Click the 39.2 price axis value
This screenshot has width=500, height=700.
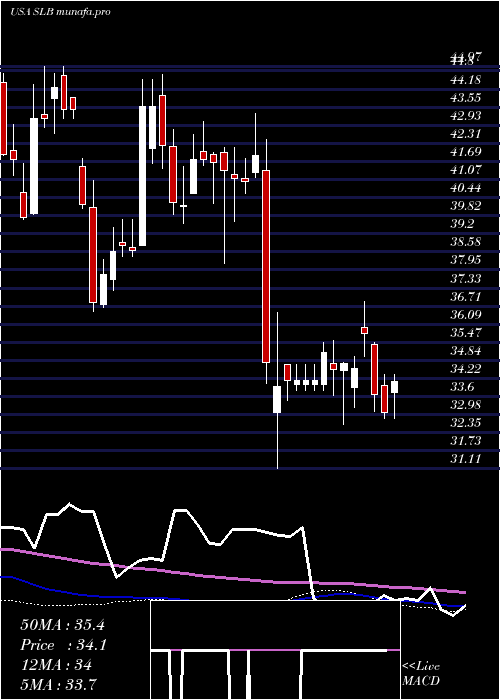pyautogui.click(x=462, y=224)
